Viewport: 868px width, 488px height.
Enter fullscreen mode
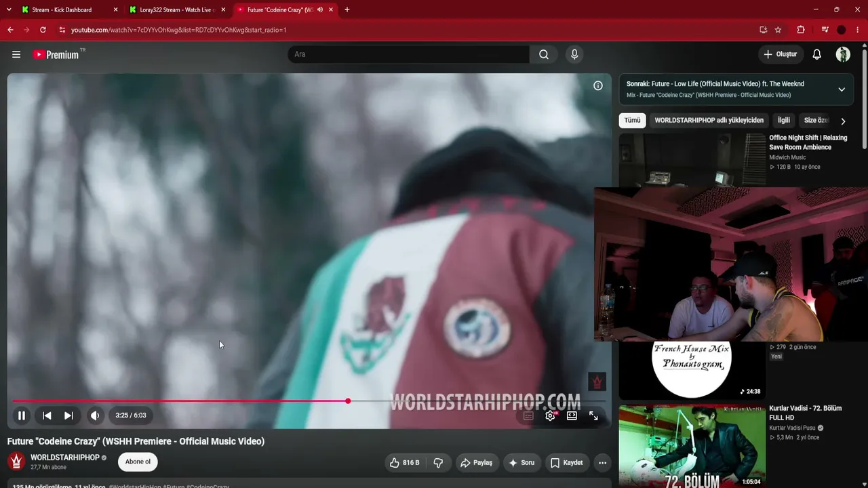(x=593, y=415)
